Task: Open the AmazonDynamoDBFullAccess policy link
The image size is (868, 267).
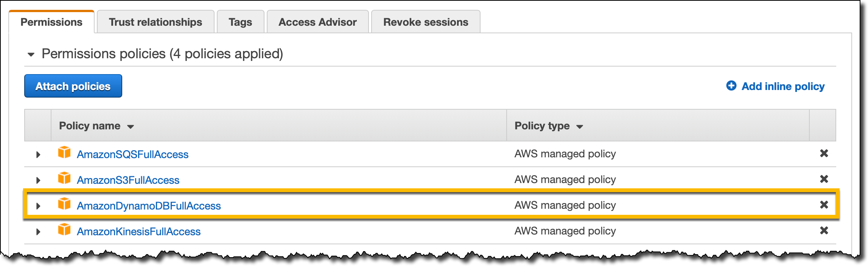Action: point(149,206)
